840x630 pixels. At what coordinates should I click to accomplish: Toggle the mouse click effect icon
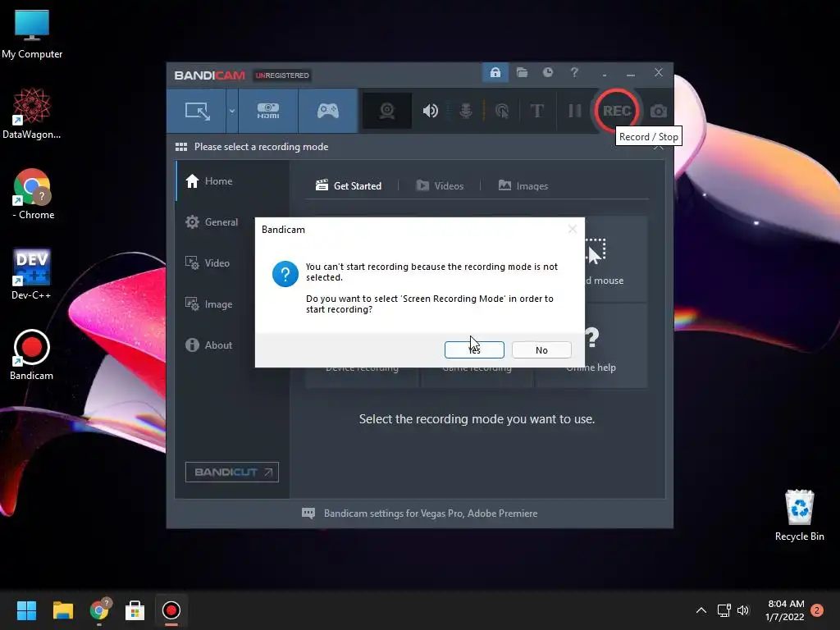point(502,111)
